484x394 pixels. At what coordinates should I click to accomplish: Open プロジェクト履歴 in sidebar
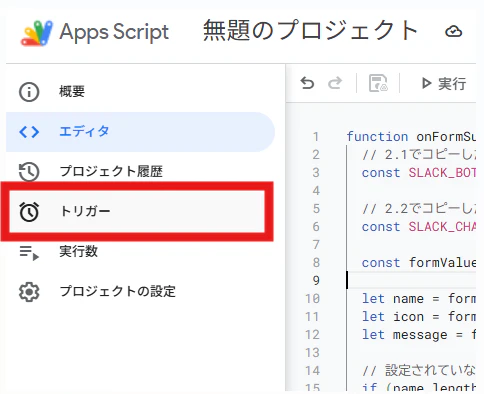click(140, 171)
